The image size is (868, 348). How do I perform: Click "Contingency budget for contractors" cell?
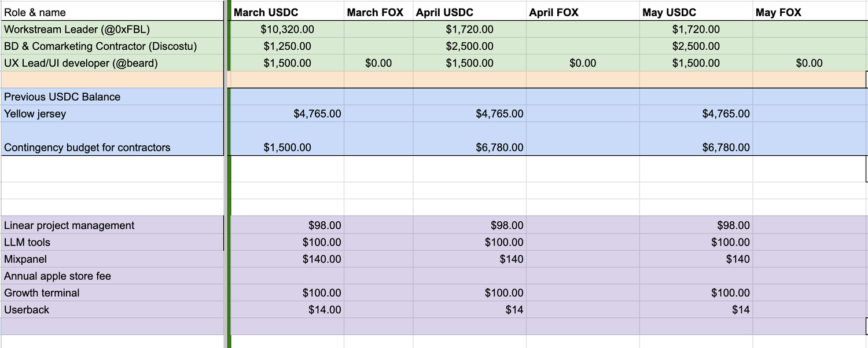coord(87,147)
